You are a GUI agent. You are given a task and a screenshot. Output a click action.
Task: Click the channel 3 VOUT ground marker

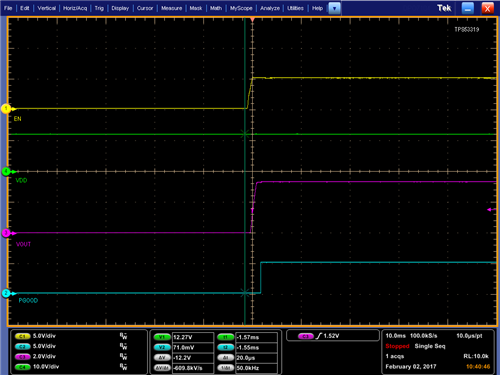6,233
